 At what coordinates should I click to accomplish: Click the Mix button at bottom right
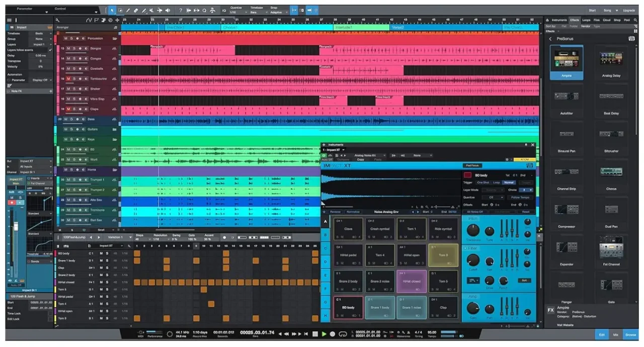click(615, 334)
